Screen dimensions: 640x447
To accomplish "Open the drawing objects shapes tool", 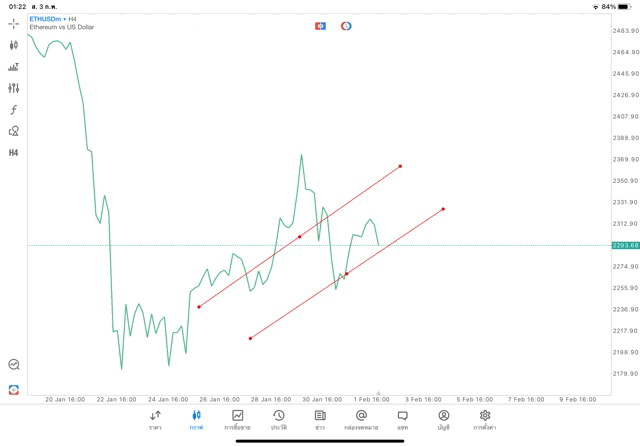I will [x=14, y=131].
